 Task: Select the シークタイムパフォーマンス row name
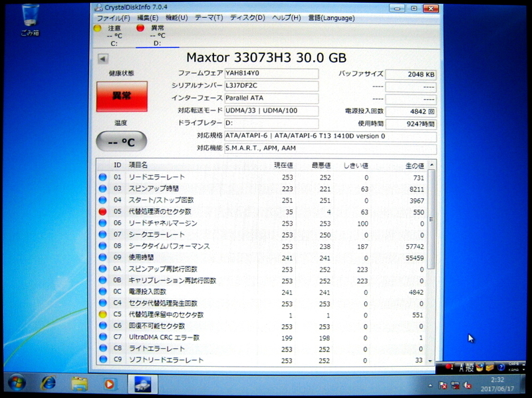[x=169, y=246]
